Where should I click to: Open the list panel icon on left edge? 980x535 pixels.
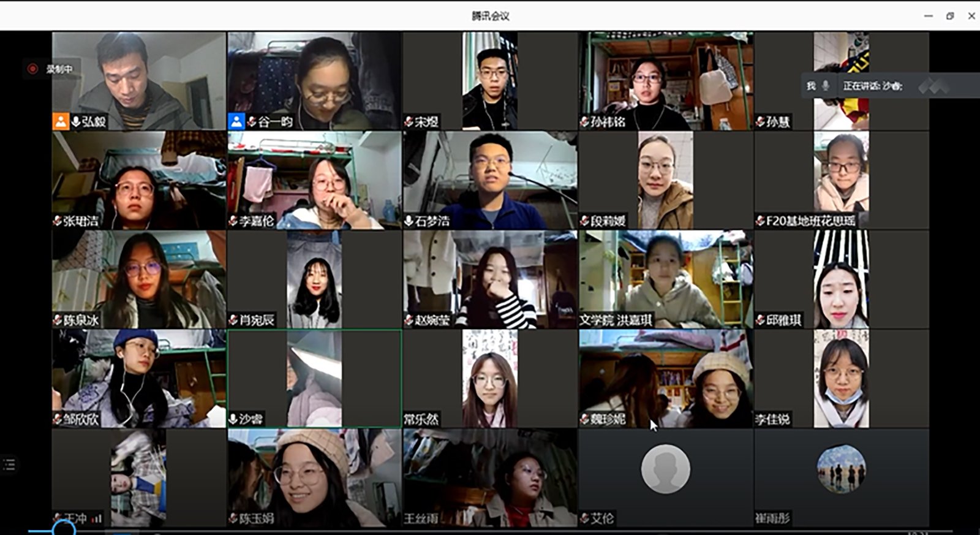(x=9, y=465)
